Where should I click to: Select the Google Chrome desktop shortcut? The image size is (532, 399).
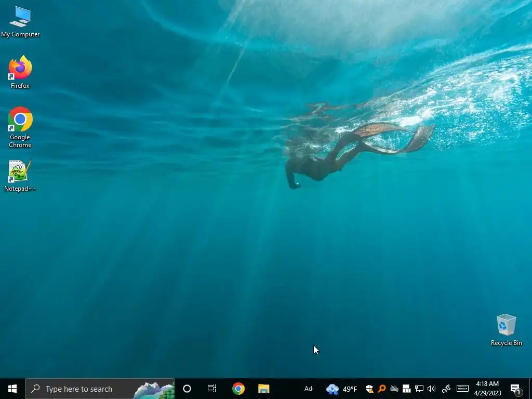tap(20, 127)
